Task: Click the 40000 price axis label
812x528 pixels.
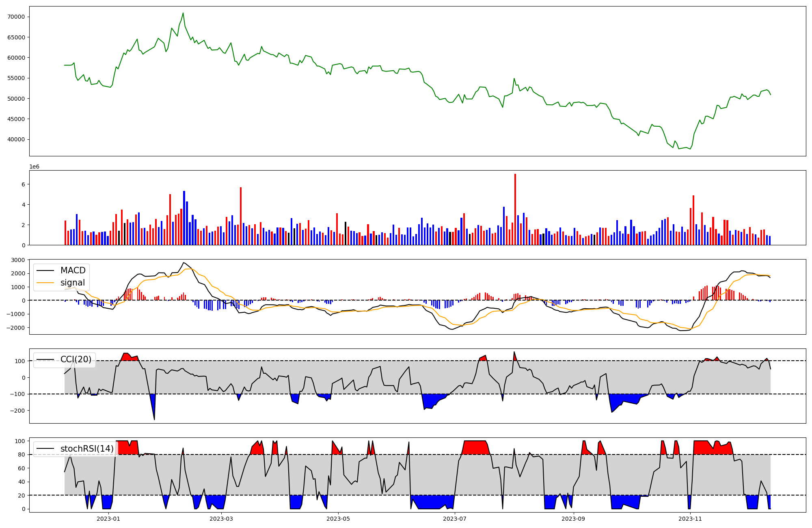Action: pyautogui.click(x=16, y=139)
